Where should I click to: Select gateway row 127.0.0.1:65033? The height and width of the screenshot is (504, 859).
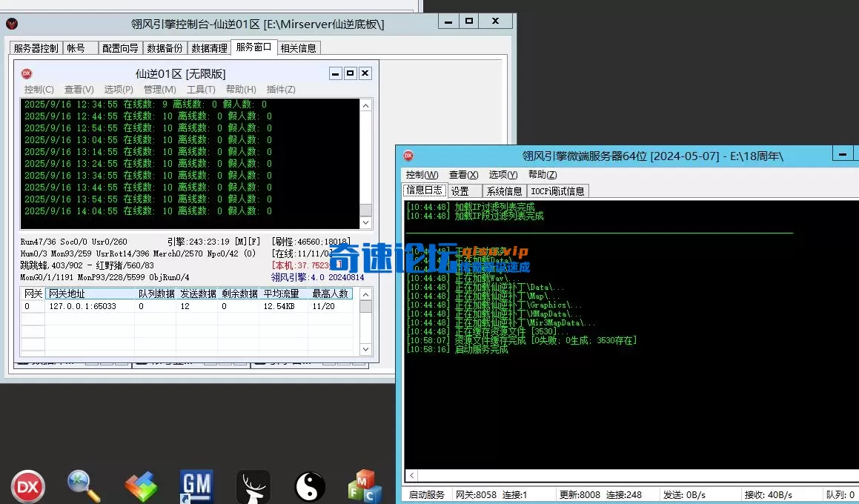pos(82,306)
